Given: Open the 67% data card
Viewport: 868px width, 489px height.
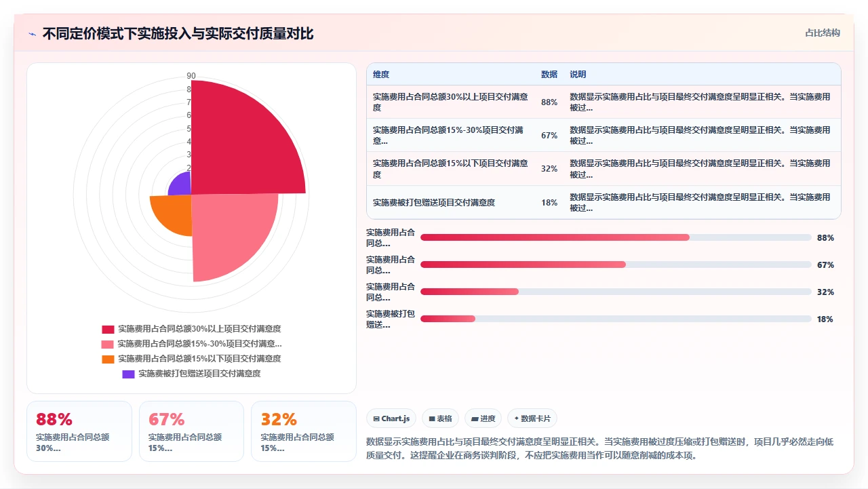Looking at the screenshot, I should tap(191, 431).
